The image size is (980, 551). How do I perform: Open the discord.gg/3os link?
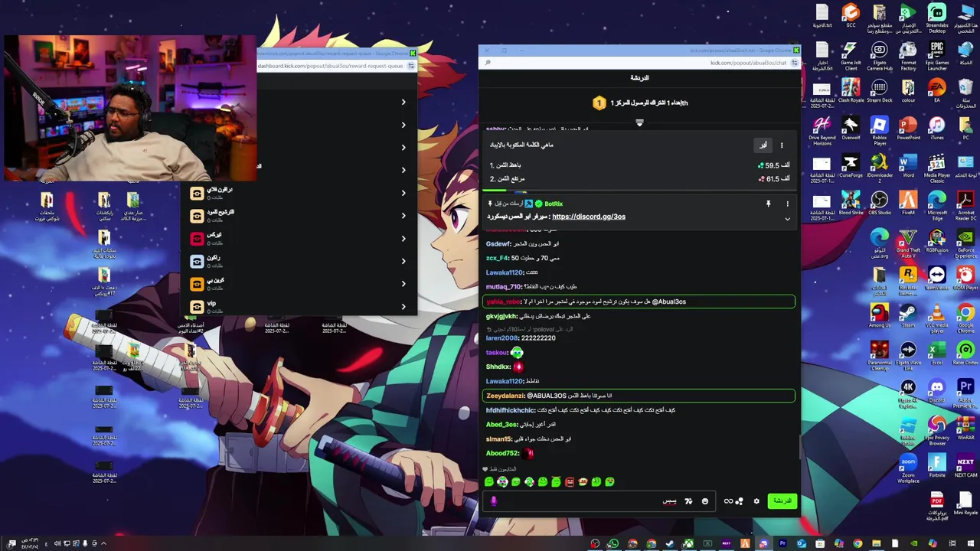pyautogui.click(x=588, y=217)
